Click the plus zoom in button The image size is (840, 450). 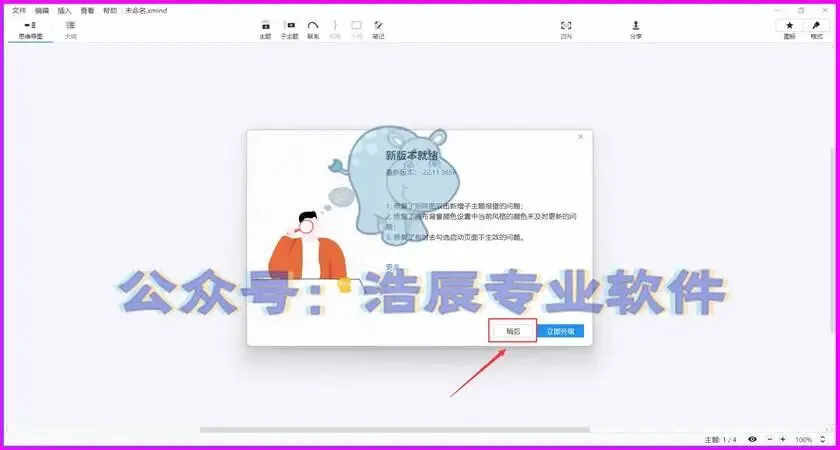[783, 439]
